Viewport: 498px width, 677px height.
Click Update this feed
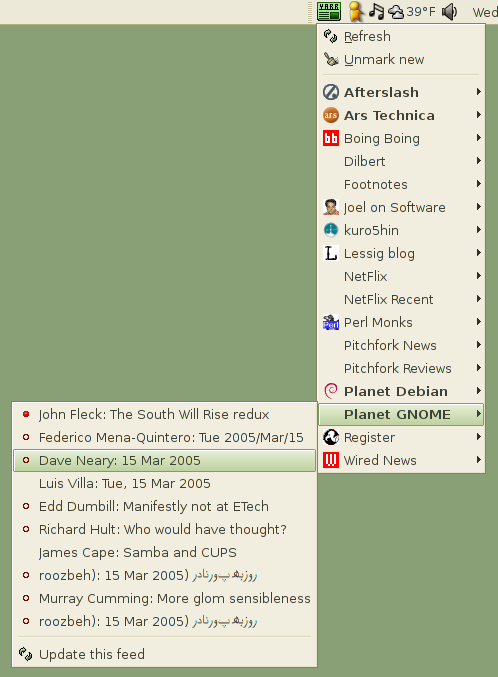(x=165, y=654)
